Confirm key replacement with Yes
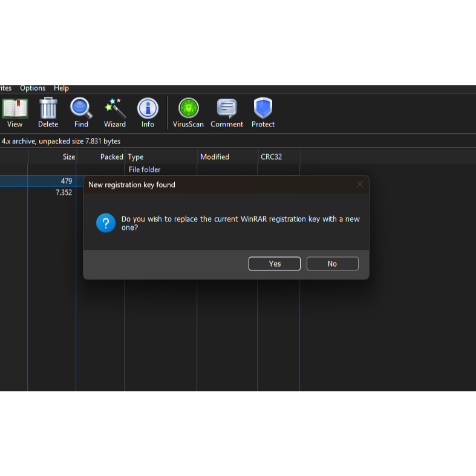This screenshot has width=476, height=476. pyautogui.click(x=275, y=264)
